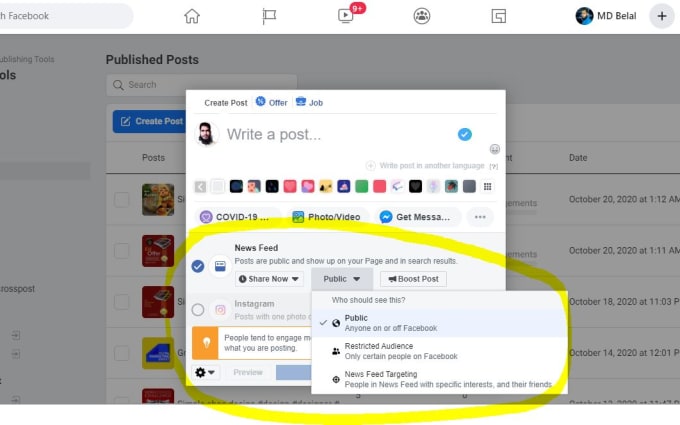Open the Share Now dropdown
This screenshot has width=680, height=425.
point(269,279)
